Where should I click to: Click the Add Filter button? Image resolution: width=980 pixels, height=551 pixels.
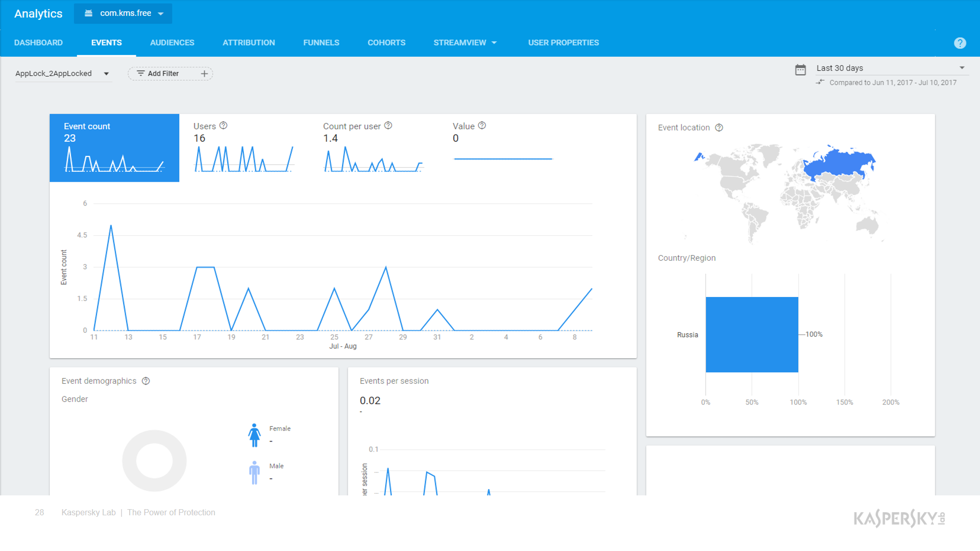[170, 73]
